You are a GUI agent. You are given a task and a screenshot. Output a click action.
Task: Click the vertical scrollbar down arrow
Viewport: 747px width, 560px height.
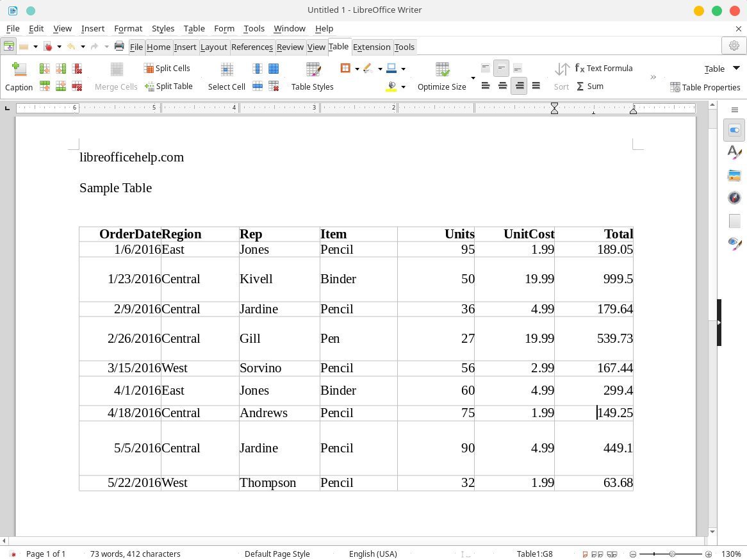pos(712,531)
